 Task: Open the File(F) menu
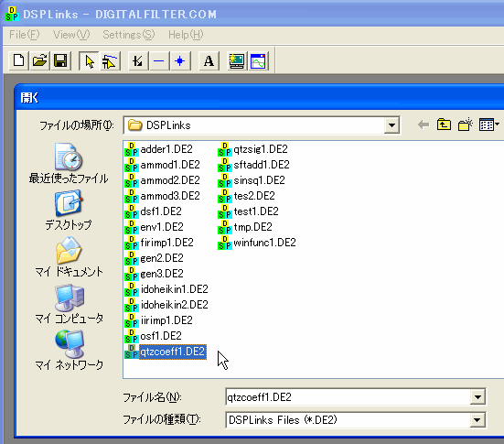tap(25, 35)
